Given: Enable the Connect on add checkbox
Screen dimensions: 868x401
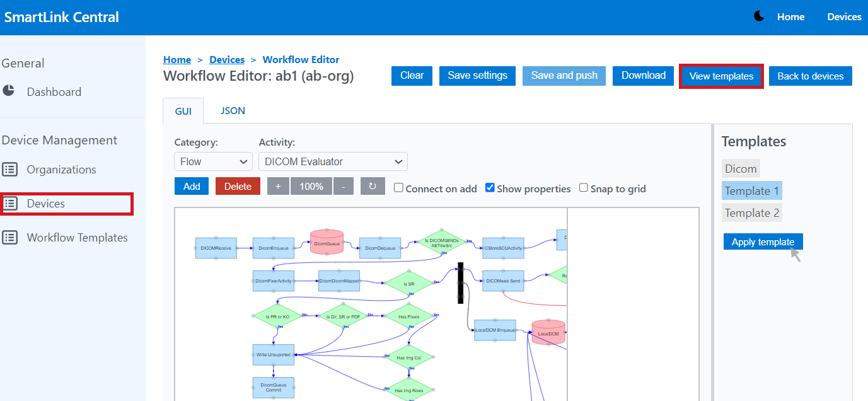Looking at the screenshot, I should [x=398, y=188].
